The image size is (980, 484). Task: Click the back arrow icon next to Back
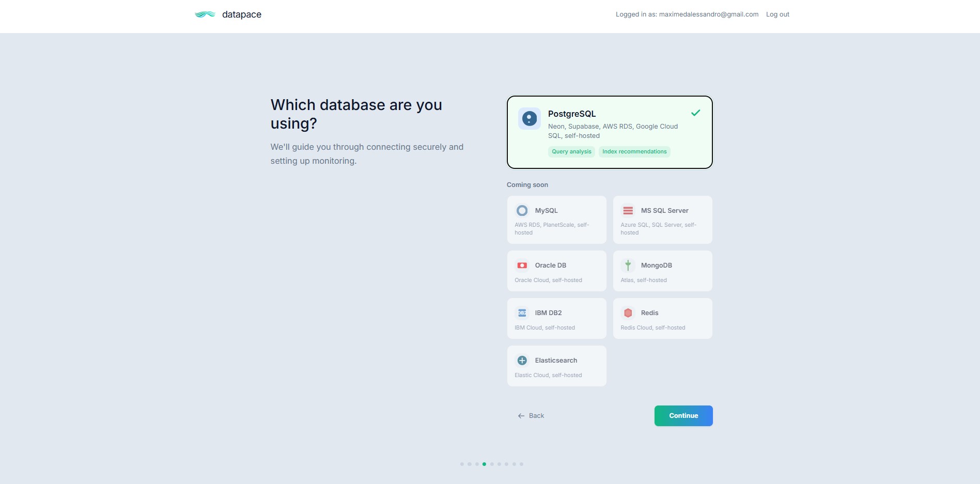pyautogui.click(x=520, y=415)
